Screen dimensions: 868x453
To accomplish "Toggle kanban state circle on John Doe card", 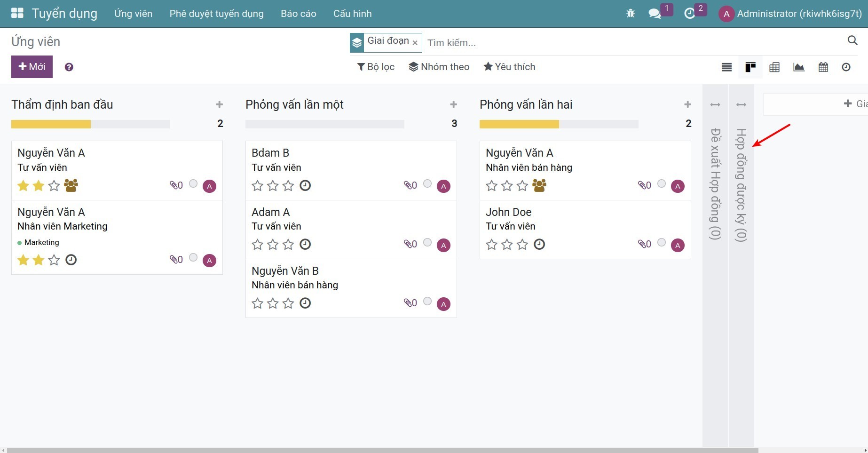I will coord(661,243).
